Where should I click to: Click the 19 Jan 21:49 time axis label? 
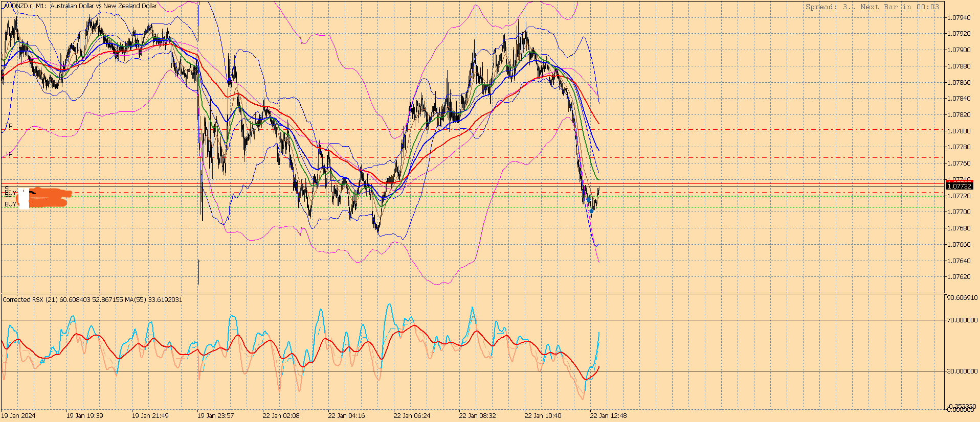click(x=150, y=416)
